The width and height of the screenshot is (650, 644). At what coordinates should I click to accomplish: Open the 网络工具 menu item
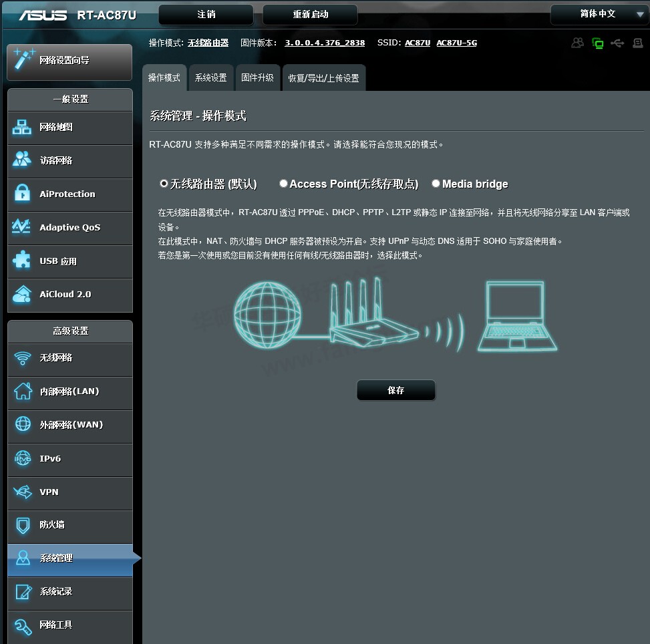click(x=70, y=627)
